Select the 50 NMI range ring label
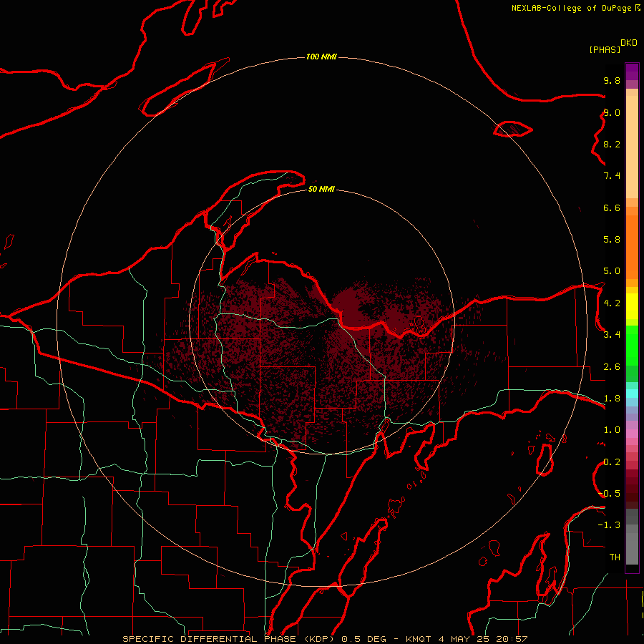This screenshot has width=644, height=644. pyautogui.click(x=321, y=190)
